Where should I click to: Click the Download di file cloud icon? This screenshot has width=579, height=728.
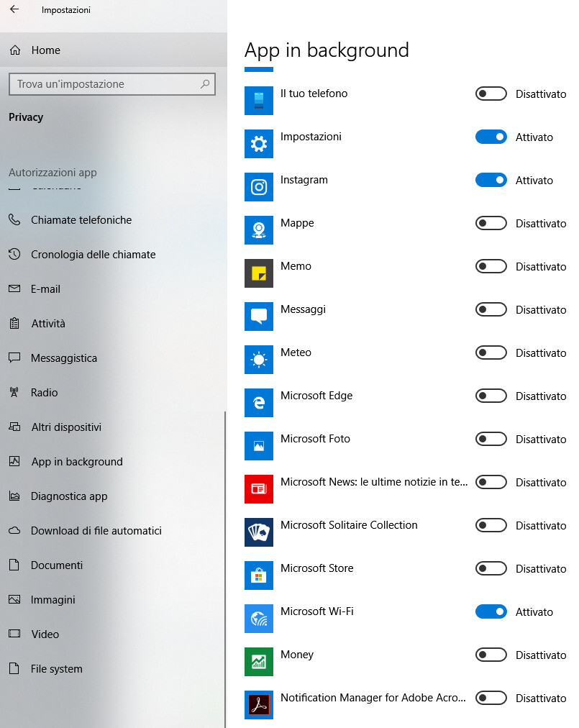(14, 530)
